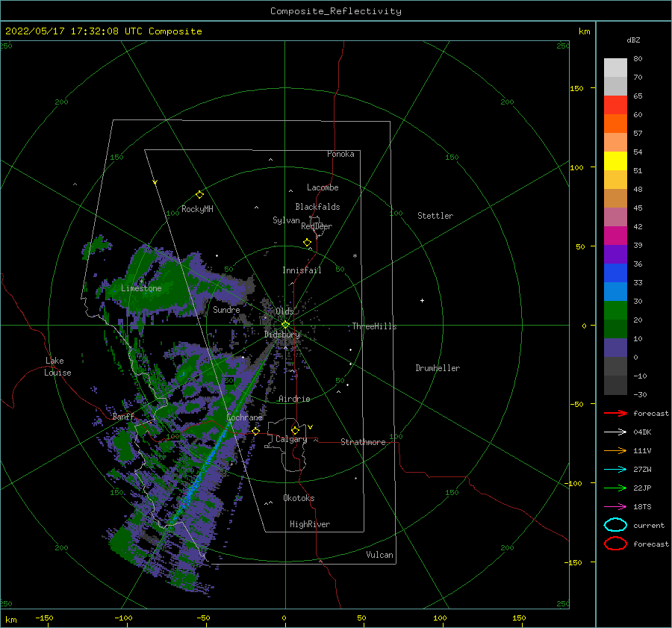The width and height of the screenshot is (672, 628).
Task: Click the Vulcan label
Action: [x=380, y=555]
